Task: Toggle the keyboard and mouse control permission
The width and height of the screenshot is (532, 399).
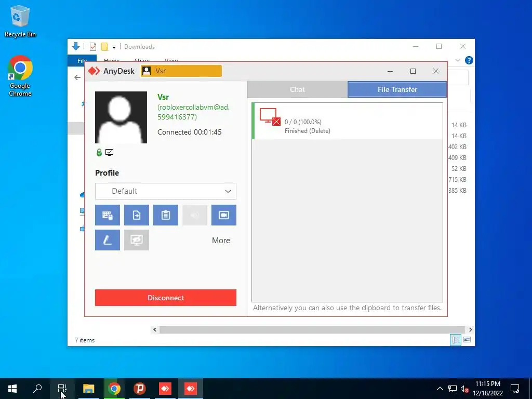Action: click(107, 215)
